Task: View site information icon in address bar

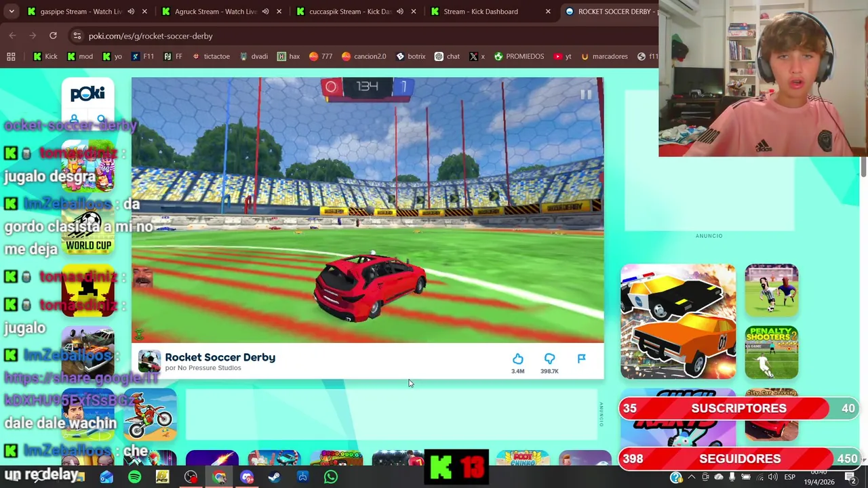Action: click(x=77, y=35)
